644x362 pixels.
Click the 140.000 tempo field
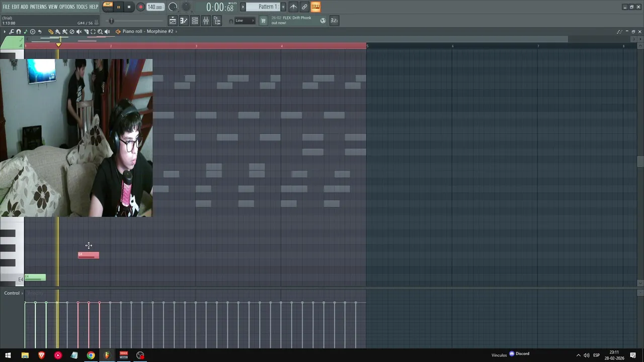[x=155, y=7]
